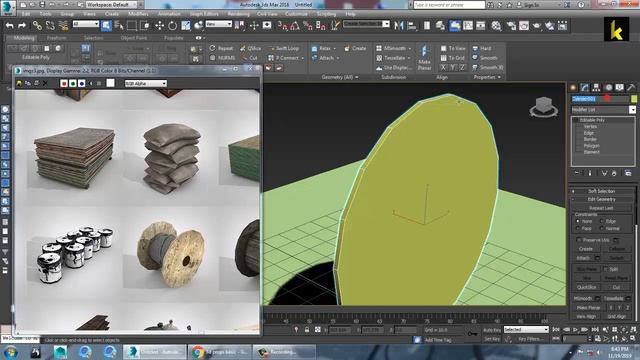Select the Select Object tool
The image size is (640, 360).
(x=106, y=26)
